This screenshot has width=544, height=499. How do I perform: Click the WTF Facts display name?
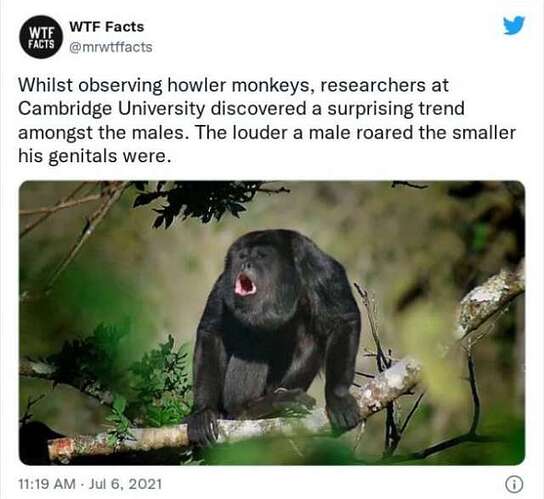(x=107, y=27)
